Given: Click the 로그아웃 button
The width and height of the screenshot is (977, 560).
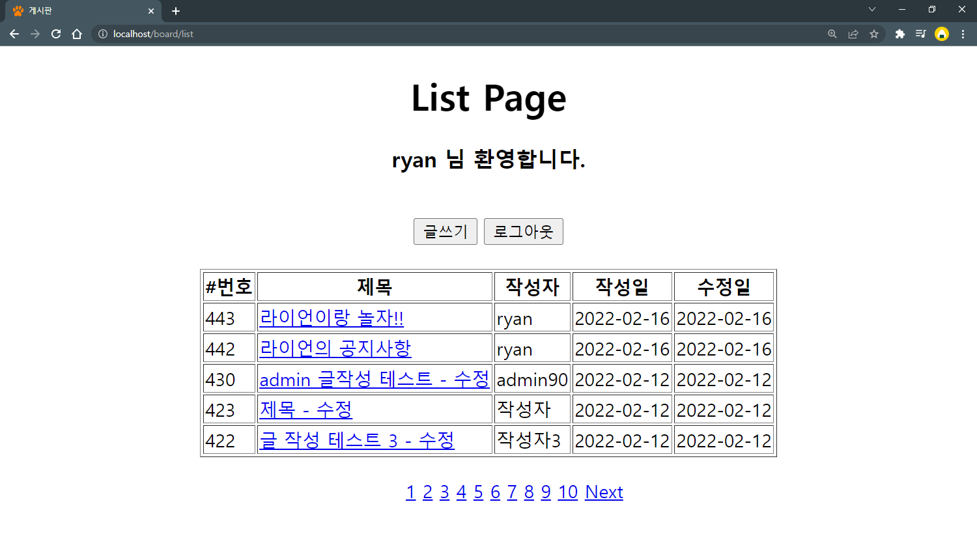Looking at the screenshot, I should [523, 231].
